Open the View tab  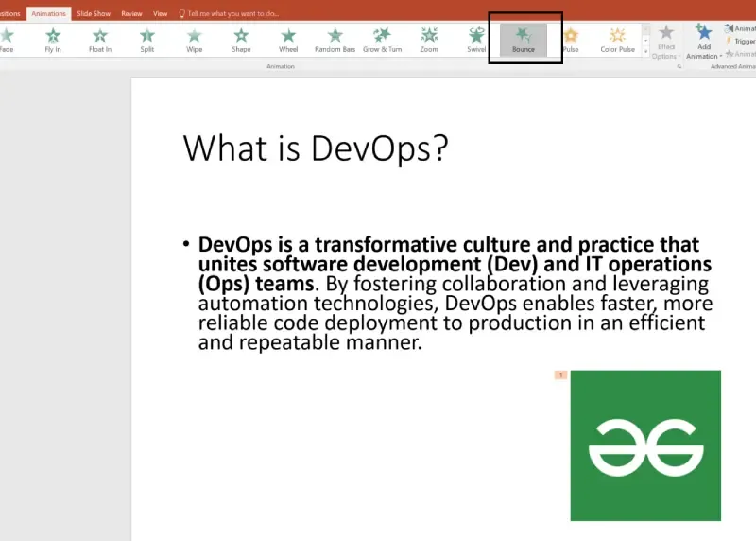[160, 13]
